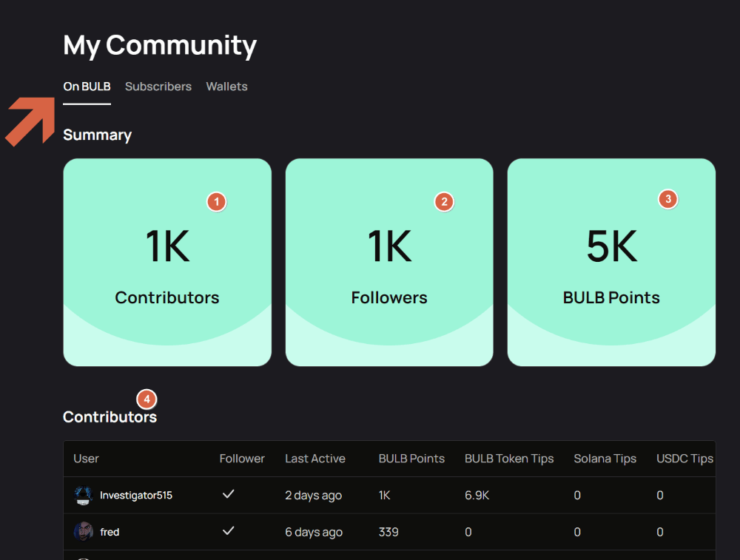The image size is (740, 560).
Task: Click the follower checkmark for Investigator515
Action: click(x=229, y=494)
